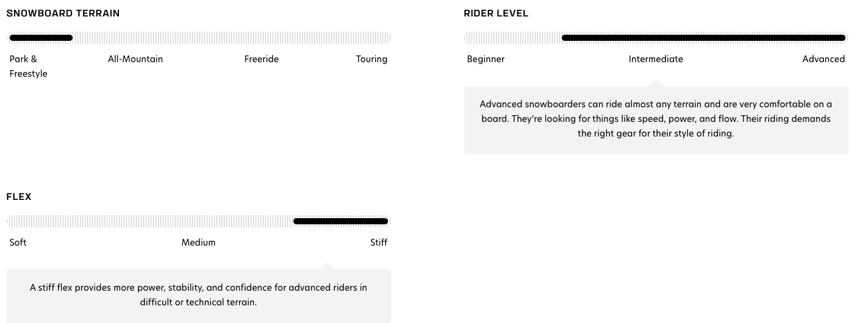
Task: Click the black Snowboard Terrain slider bar
Action: [x=41, y=38]
